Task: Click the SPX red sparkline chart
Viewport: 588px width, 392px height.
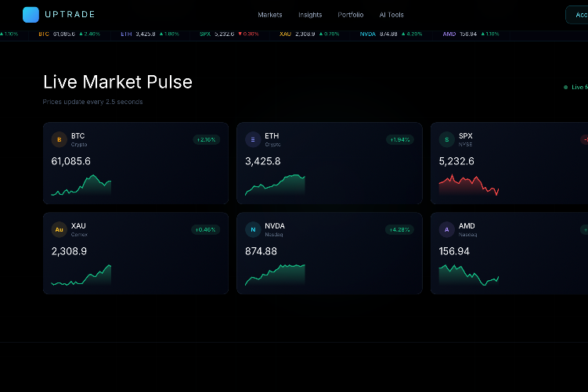Action: point(469,185)
